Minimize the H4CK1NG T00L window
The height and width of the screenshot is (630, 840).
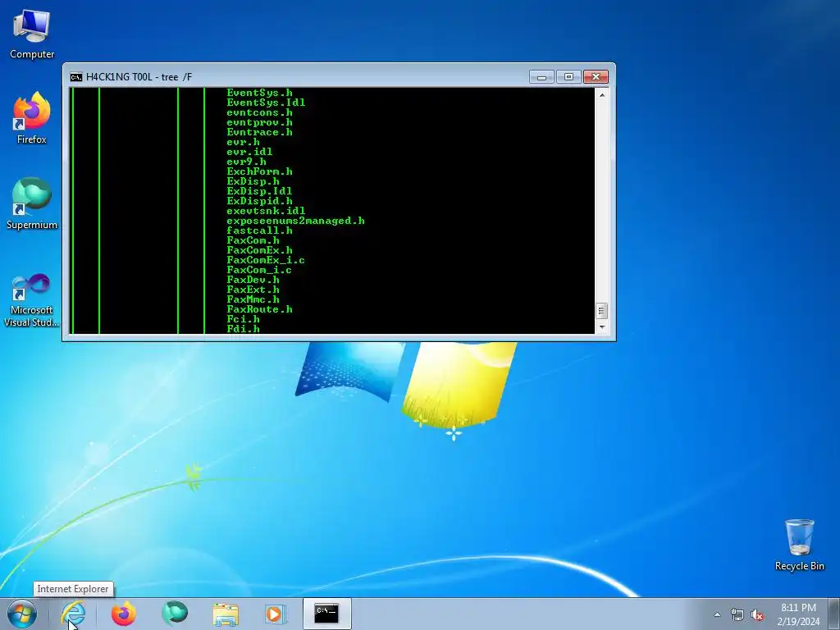coord(541,77)
